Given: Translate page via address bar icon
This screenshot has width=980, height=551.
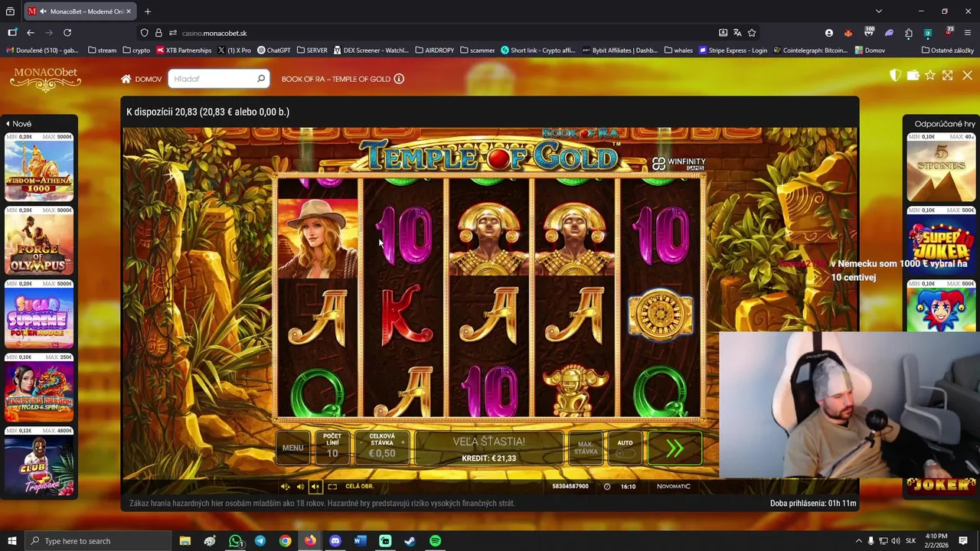Looking at the screenshot, I should coord(737,33).
